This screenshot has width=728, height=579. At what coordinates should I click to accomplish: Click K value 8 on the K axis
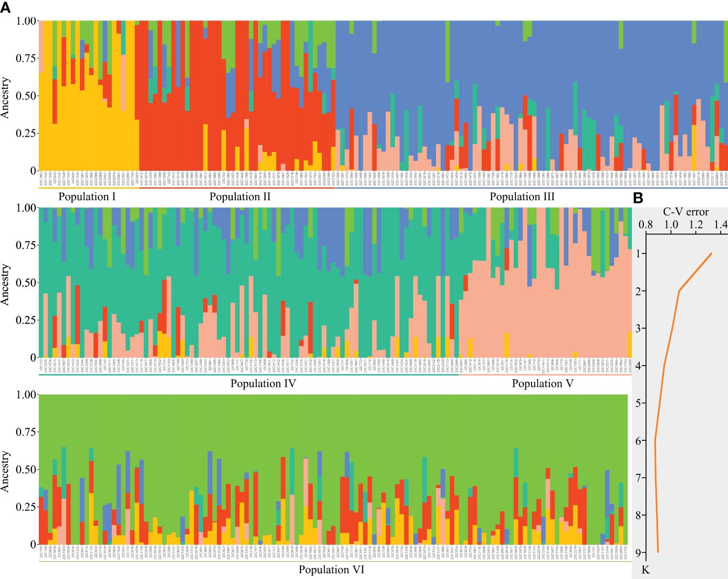click(638, 515)
